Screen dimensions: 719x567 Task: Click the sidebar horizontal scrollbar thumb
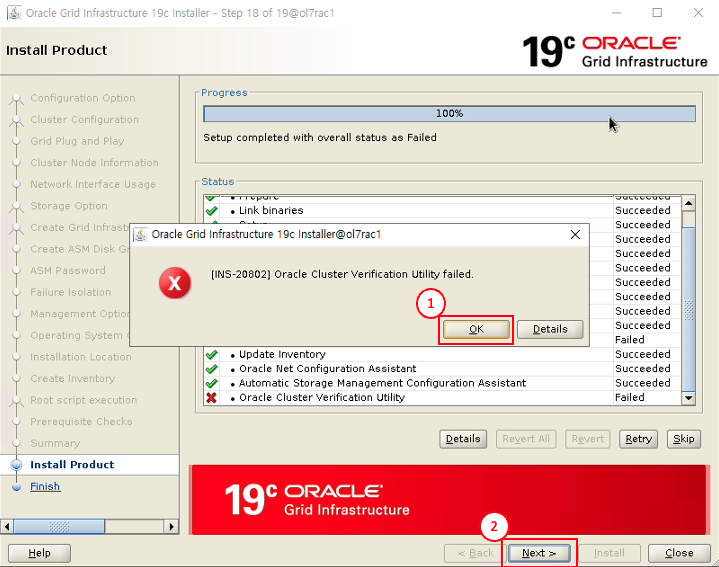click(x=59, y=526)
